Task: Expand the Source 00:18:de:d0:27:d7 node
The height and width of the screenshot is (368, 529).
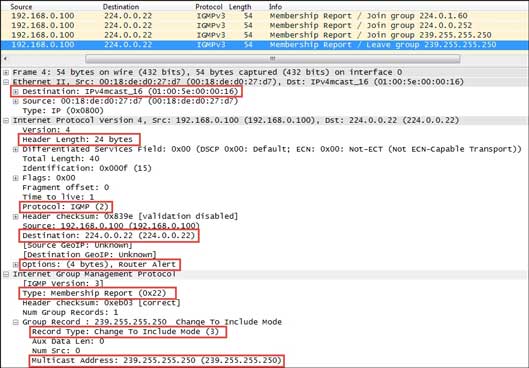Action: click(16, 101)
